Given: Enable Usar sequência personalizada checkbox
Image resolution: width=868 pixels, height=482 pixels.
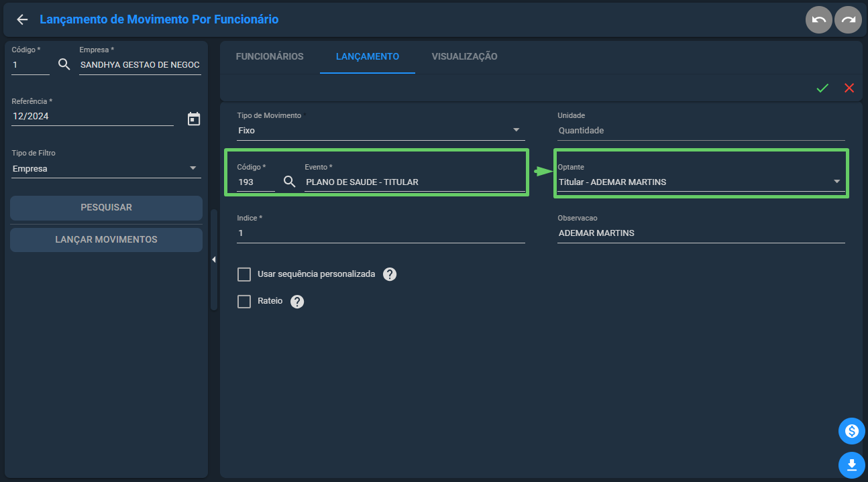Looking at the screenshot, I should (x=244, y=274).
